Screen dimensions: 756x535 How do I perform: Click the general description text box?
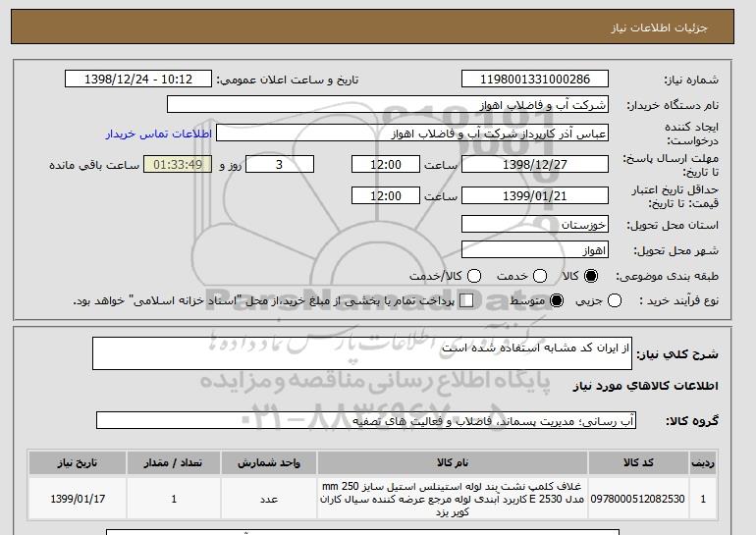coord(362,353)
